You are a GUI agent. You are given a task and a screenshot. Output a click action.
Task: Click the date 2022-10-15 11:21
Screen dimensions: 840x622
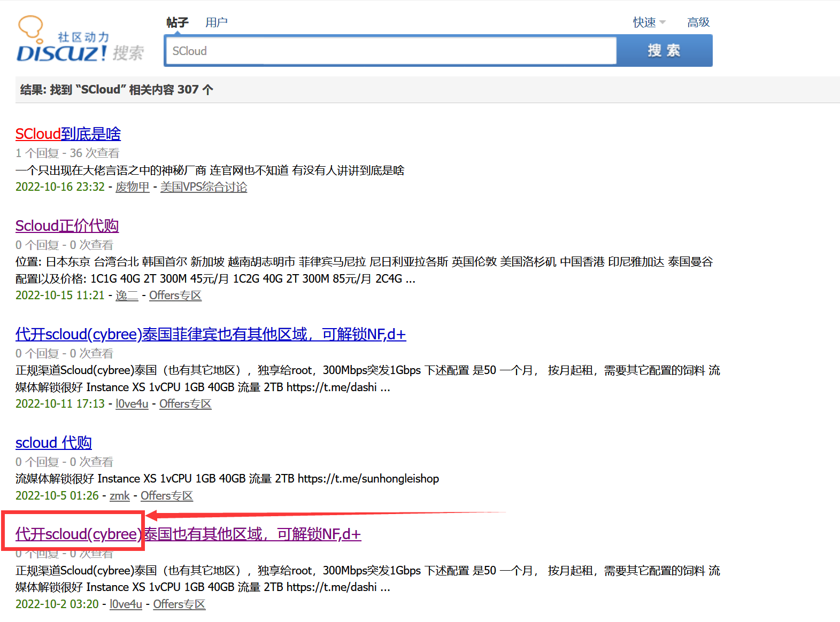click(60, 296)
